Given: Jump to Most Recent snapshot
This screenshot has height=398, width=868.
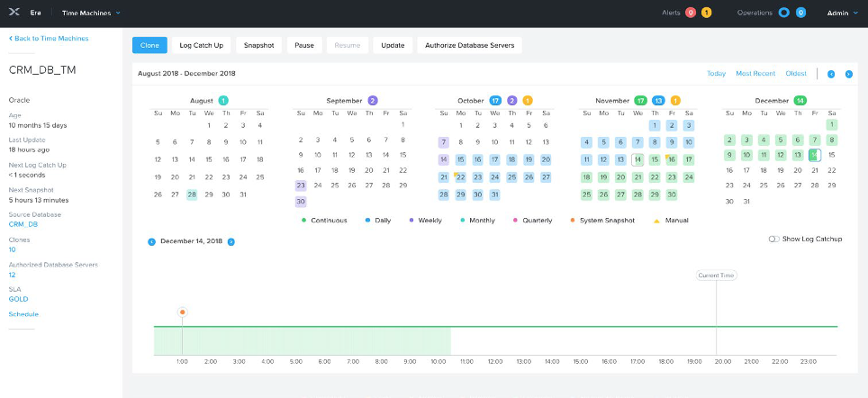Looking at the screenshot, I should click(755, 73).
